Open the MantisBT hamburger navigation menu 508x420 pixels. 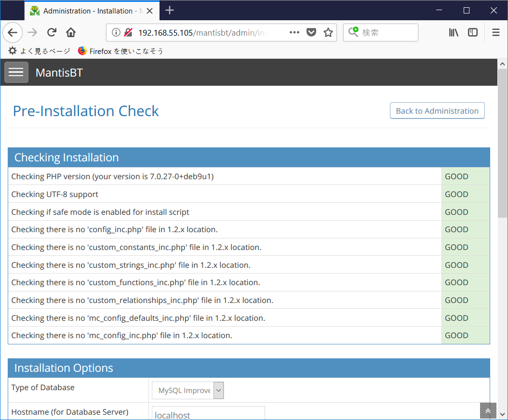pos(16,72)
